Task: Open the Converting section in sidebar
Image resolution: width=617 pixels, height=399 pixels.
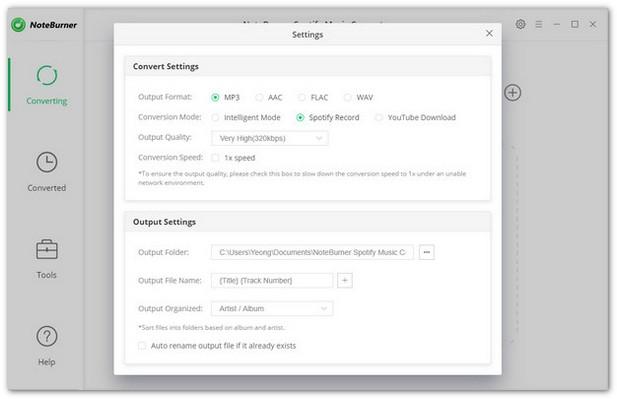Action: [47, 85]
